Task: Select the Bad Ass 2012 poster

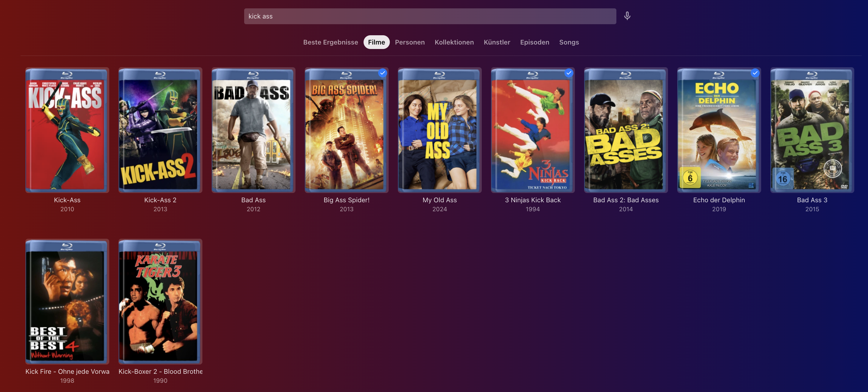Action: [x=253, y=130]
